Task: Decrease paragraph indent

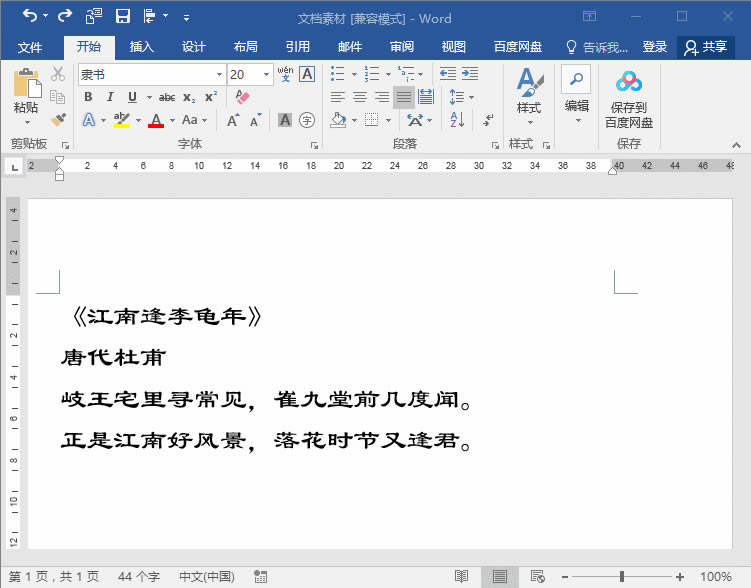Action: (x=447, y=74)
